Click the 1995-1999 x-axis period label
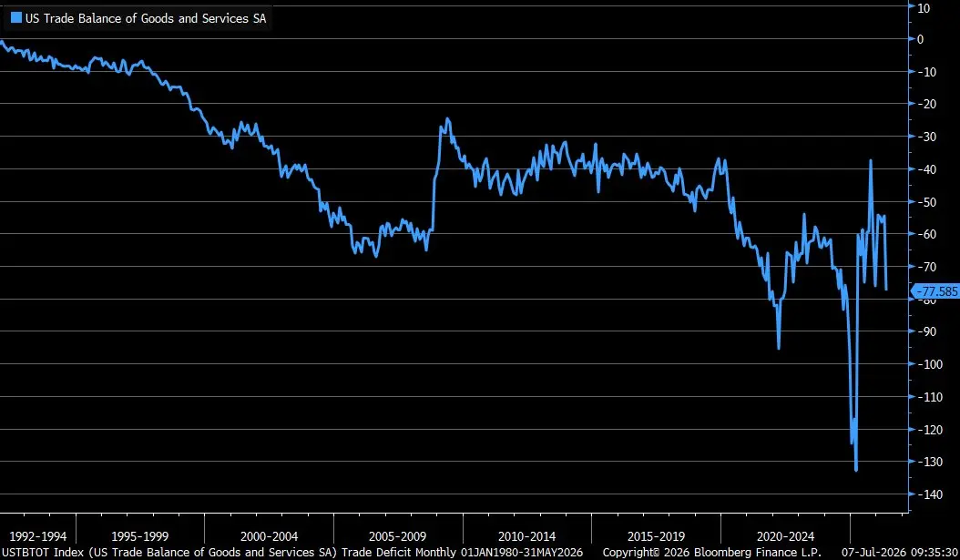This screenshot has width=960, height=560. [139, 536]
